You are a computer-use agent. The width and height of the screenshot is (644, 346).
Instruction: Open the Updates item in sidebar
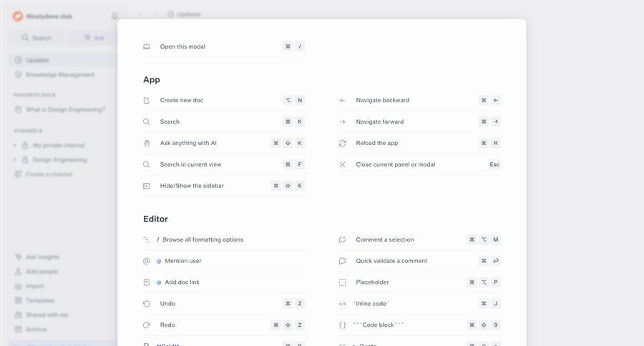click(37, 60)
